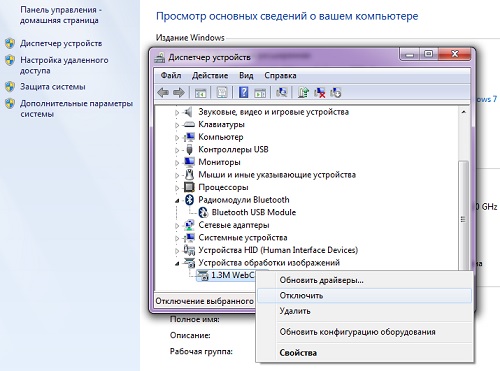Click the mouse icon beside Мыши

tap(189, 174)
